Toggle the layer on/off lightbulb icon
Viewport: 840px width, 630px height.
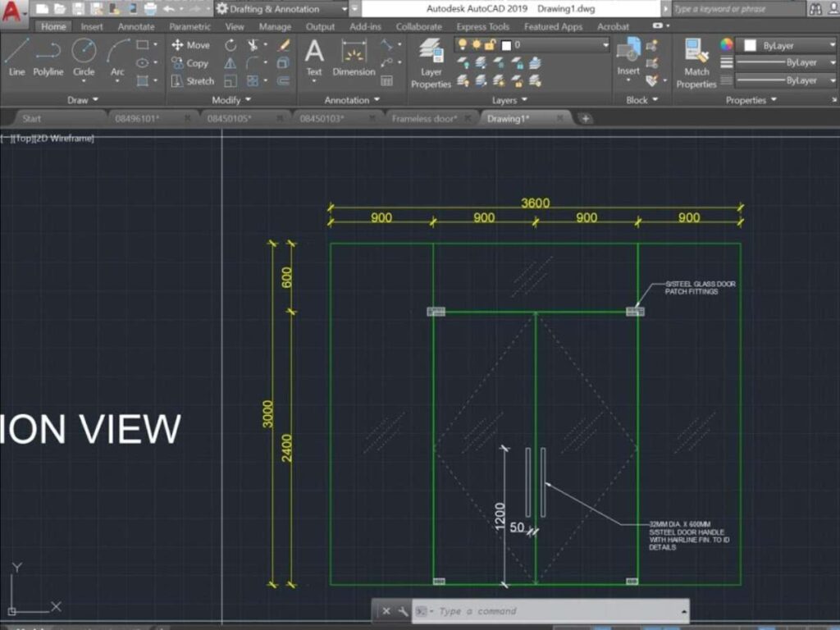[463, 45]
